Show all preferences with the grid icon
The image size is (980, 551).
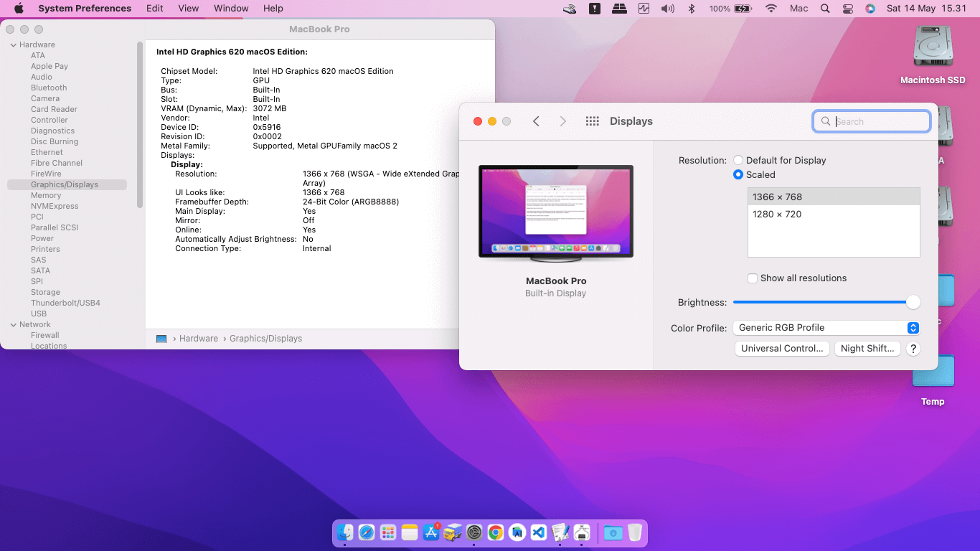point(593,121)
